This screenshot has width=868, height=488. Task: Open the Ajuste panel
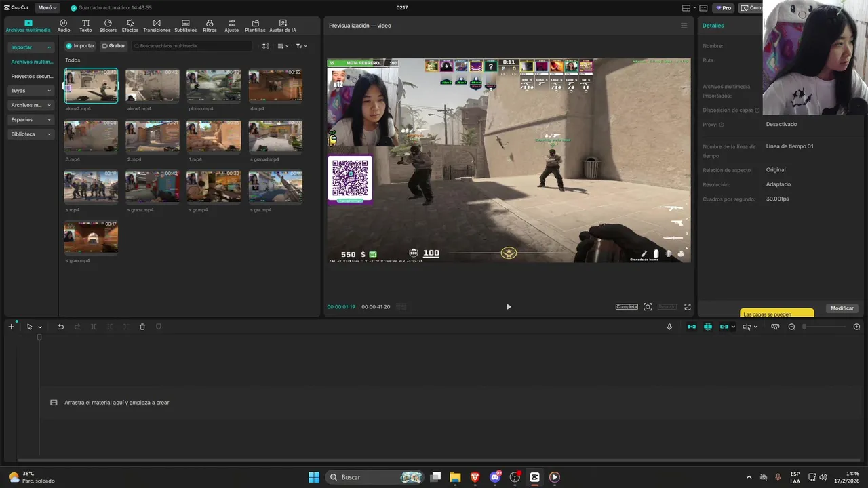point(232,26)
